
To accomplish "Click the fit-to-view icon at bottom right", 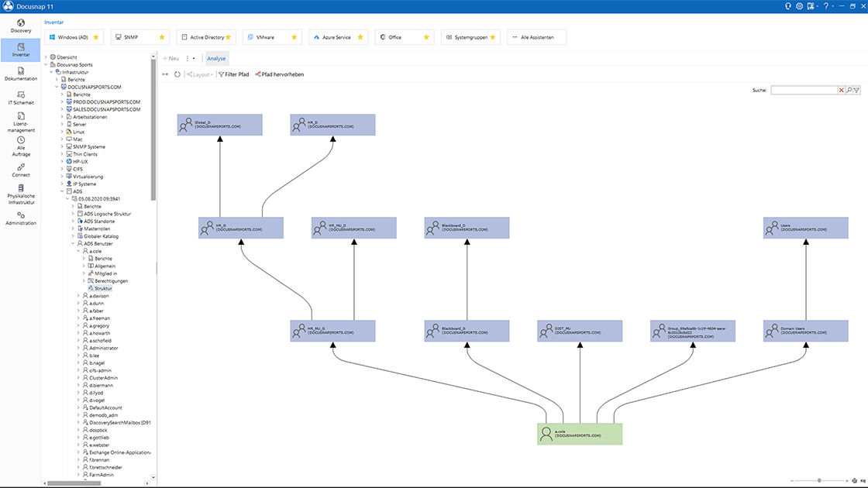I will 855,481.
